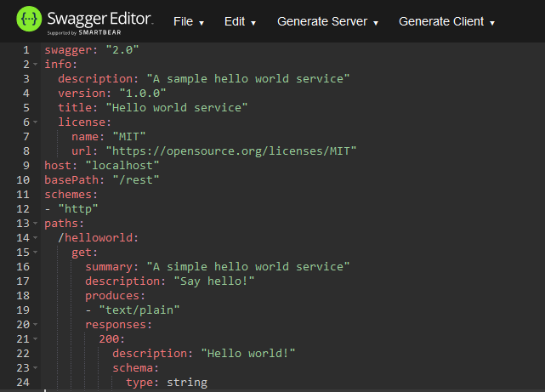Click the version "1.0.0" value
The width and height of the screenshot is (545, 392).
click(143, 94)
